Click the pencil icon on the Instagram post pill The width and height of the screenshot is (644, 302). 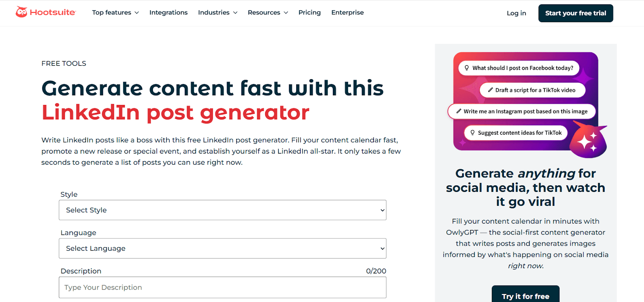[459, 111]
